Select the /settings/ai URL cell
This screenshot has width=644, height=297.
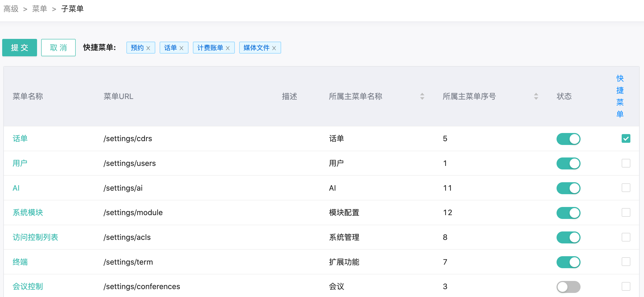[x=123, y=188]
